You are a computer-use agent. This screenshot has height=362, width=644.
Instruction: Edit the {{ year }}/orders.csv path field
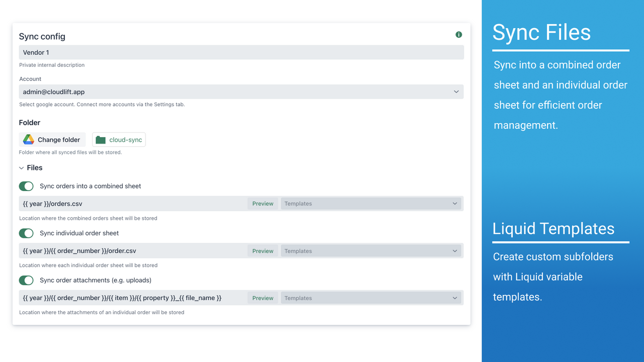click(x=133, y=204)
